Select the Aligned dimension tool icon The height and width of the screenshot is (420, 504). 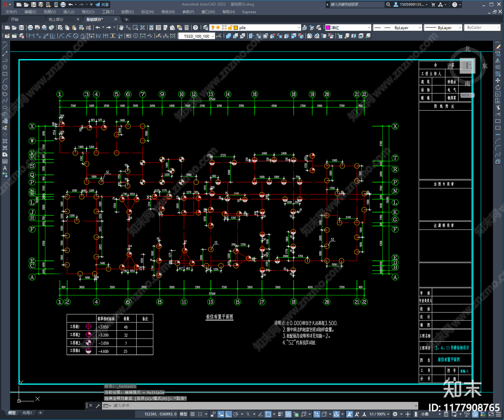[38, 36]
